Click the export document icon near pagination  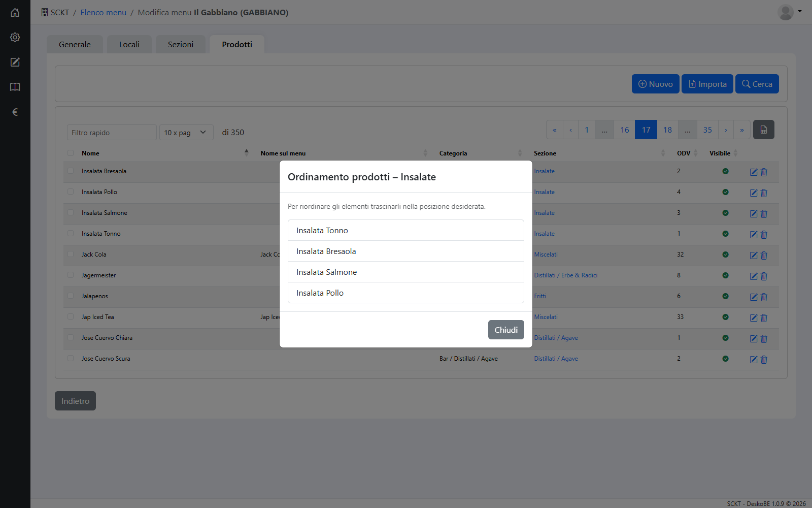(763, 130)
